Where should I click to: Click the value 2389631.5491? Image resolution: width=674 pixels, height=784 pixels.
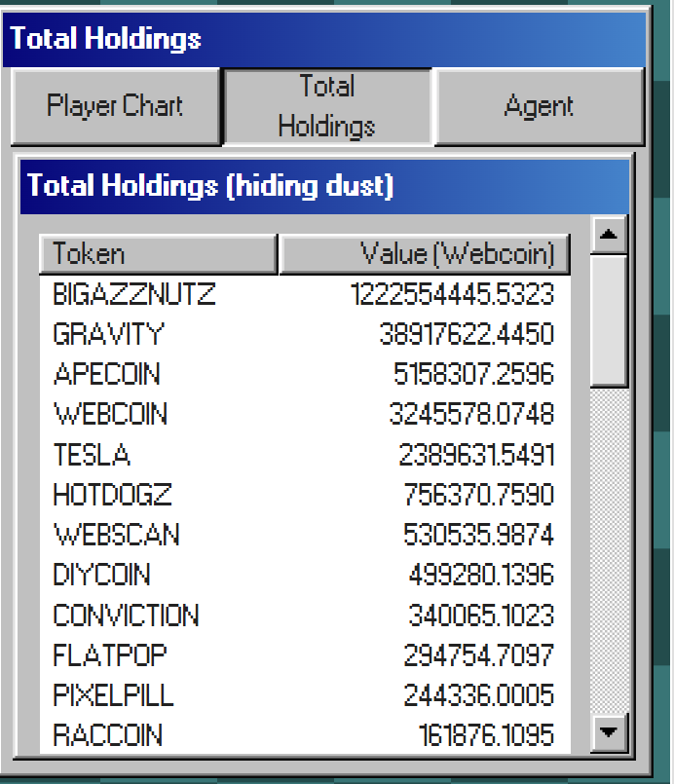476,455
